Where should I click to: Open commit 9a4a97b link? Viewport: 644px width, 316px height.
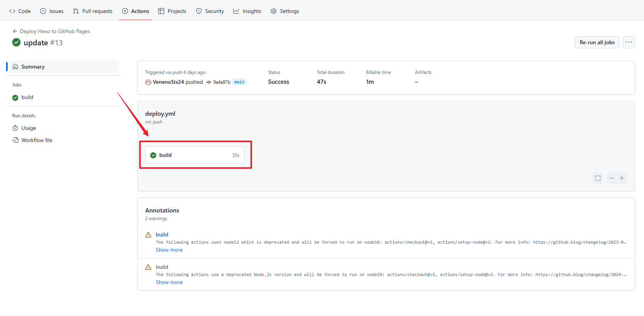[221, 82]
